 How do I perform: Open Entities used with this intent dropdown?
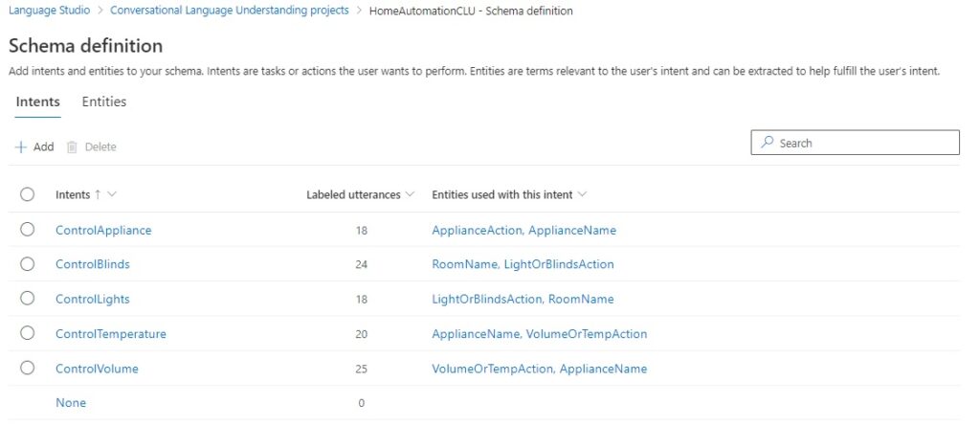(582, 194)
